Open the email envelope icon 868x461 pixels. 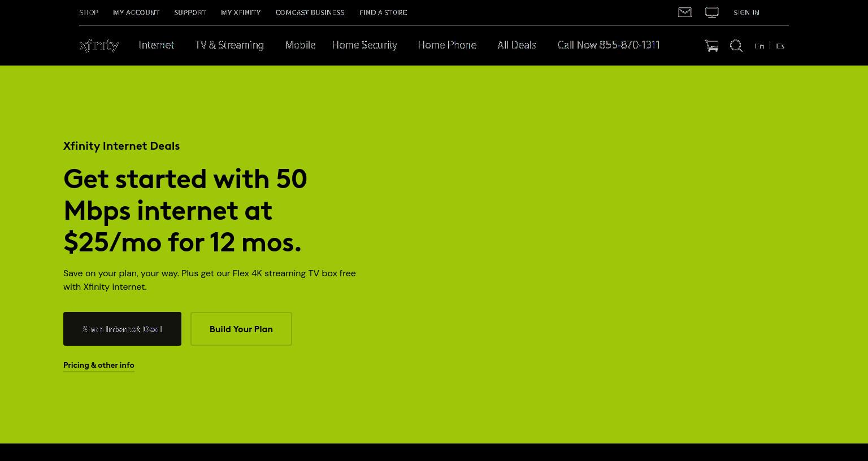[x=685, y=12]
